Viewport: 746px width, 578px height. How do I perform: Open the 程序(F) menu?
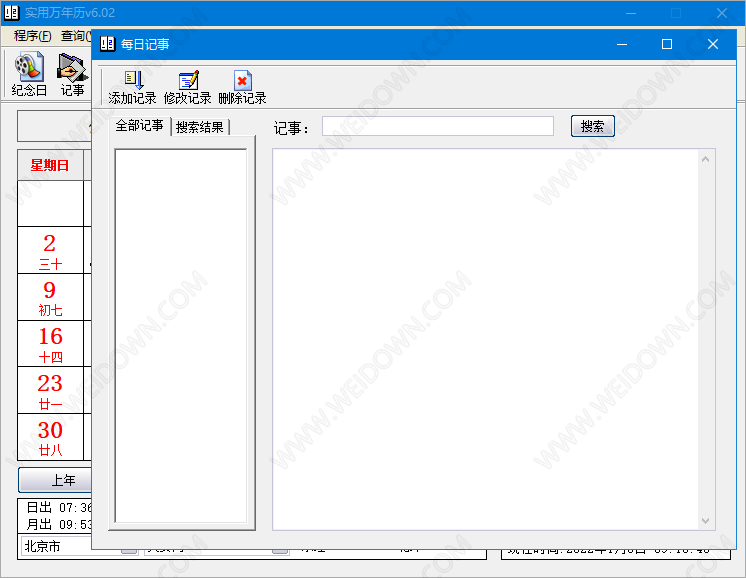click(32, 36)
